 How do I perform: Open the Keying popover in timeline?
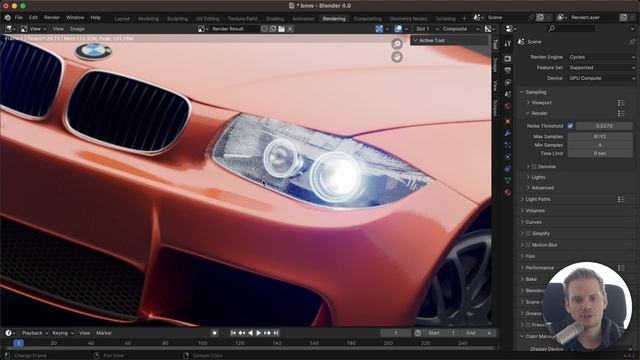63,333
